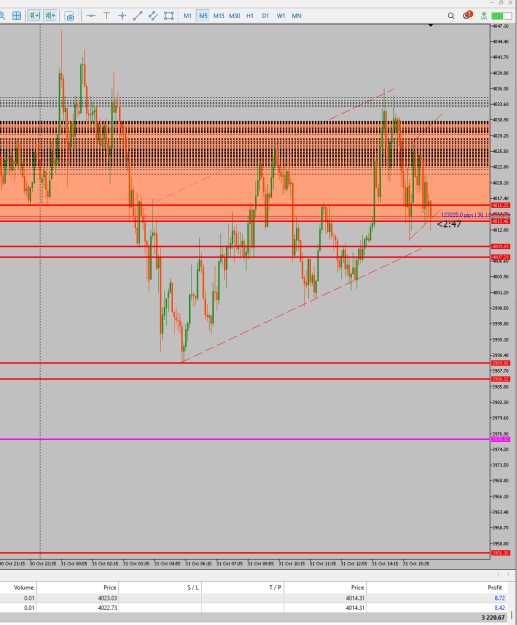
Task: Select the H1 timeframe button
Action: (250, 16)
